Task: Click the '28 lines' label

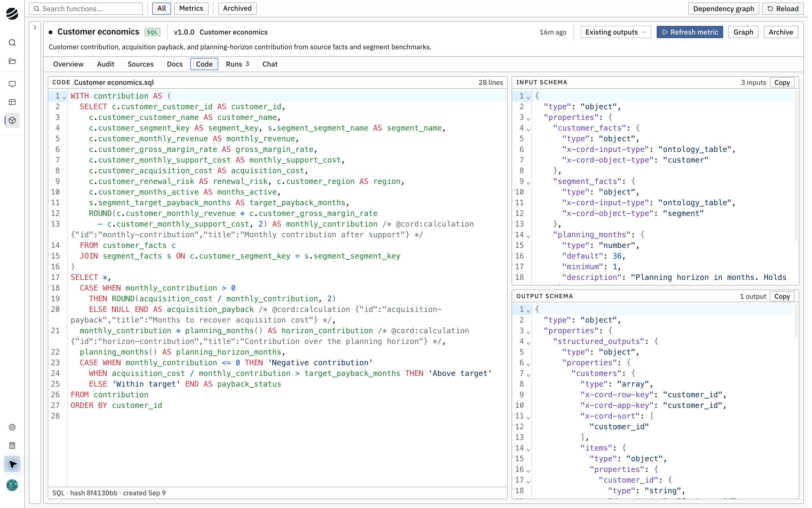Action: point(490,83)
